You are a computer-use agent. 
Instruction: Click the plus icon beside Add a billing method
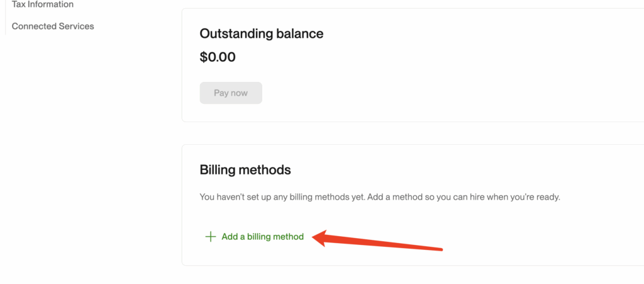point(210,237)
